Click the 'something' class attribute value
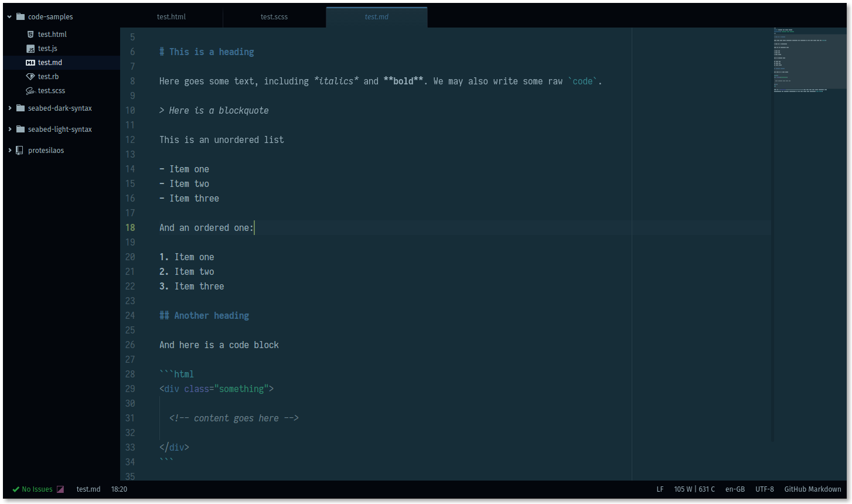852x504 pixels. tap(241, 389)
